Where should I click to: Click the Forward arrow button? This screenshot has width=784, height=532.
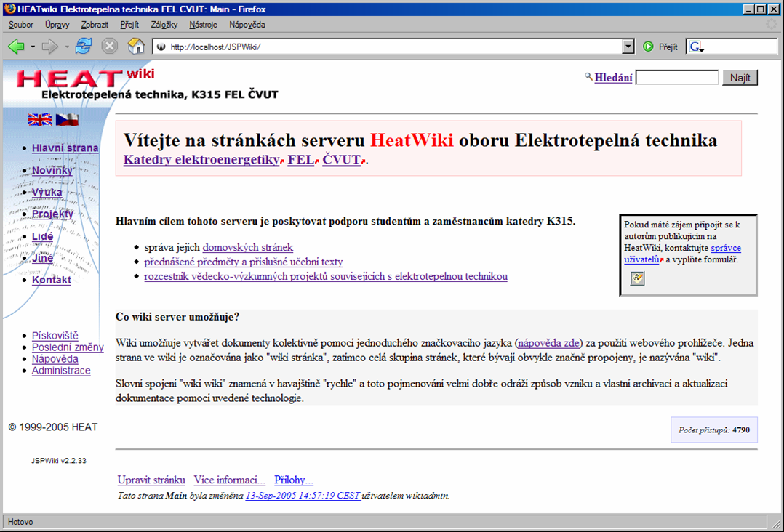click(x=49, y=47)
